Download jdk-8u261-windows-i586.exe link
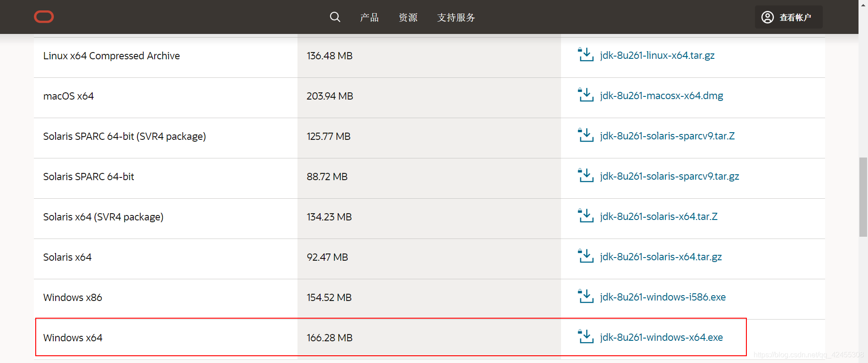 click(x=663, y=297)
